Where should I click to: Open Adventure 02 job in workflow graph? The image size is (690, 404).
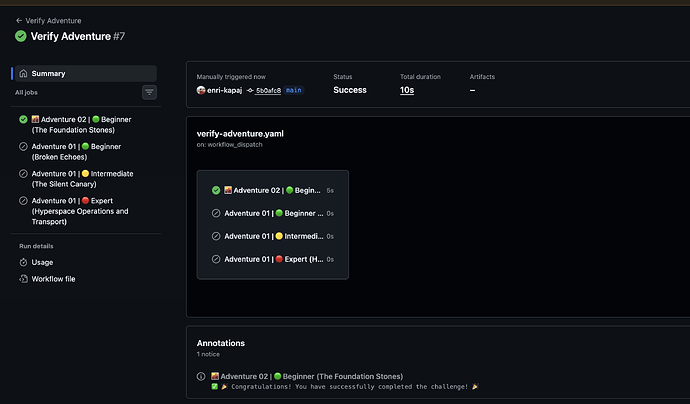pyautogui.click(x=272, y=191)
